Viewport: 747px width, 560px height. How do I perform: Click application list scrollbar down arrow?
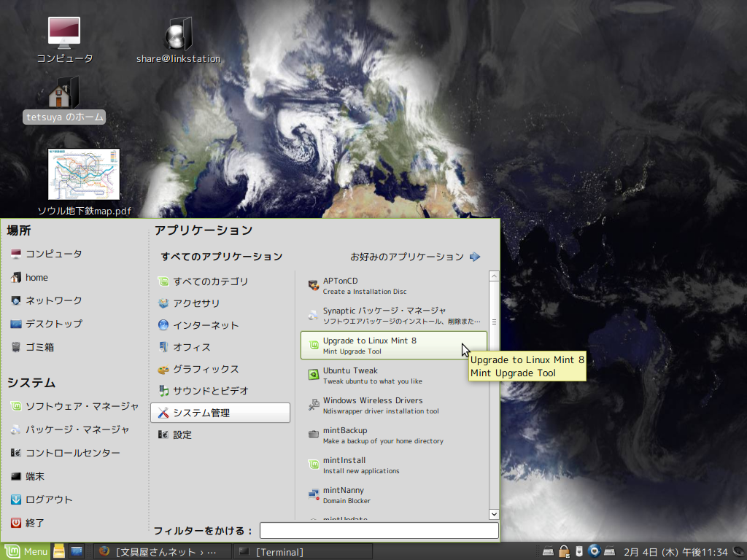click(494, 514)
